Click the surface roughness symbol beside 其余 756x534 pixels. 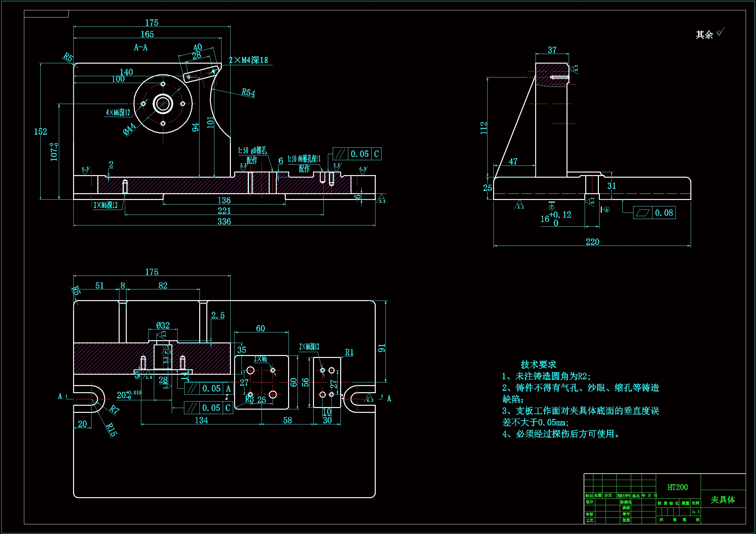(720, 33)
